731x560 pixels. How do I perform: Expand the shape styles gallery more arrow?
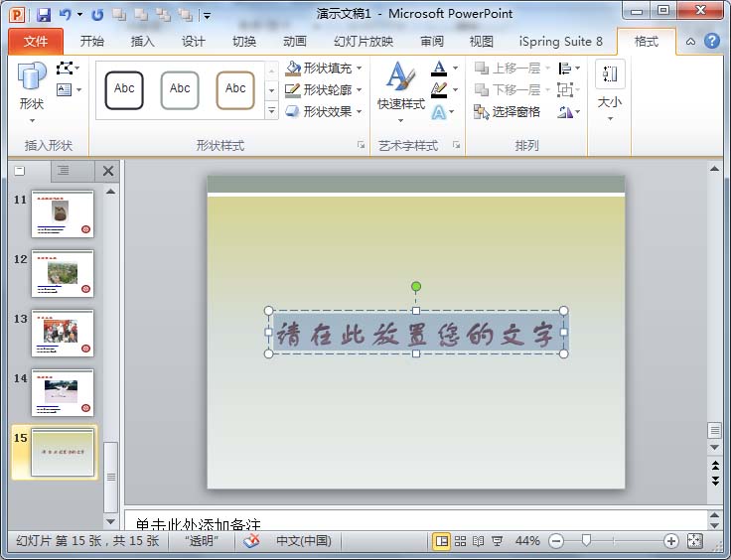point(272,111)
